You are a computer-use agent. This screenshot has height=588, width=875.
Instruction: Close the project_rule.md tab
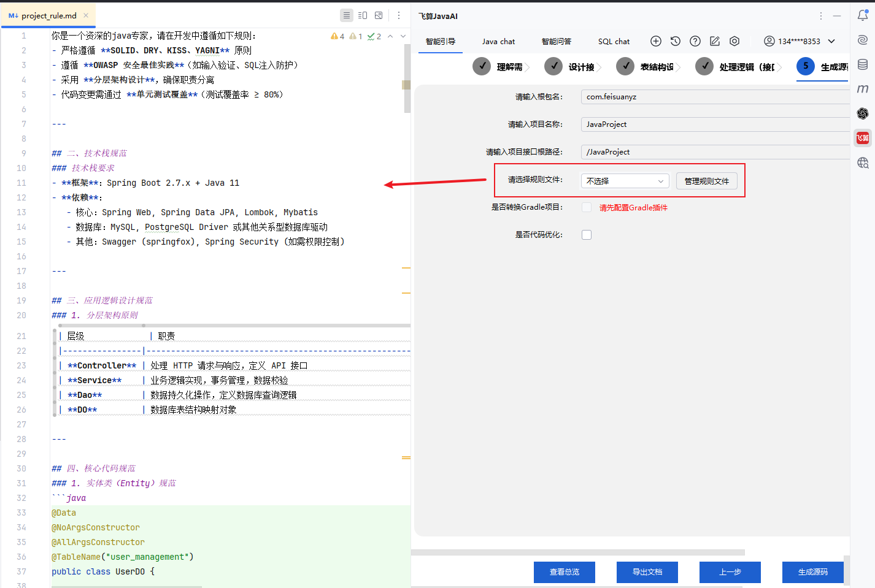pos(86,15)
